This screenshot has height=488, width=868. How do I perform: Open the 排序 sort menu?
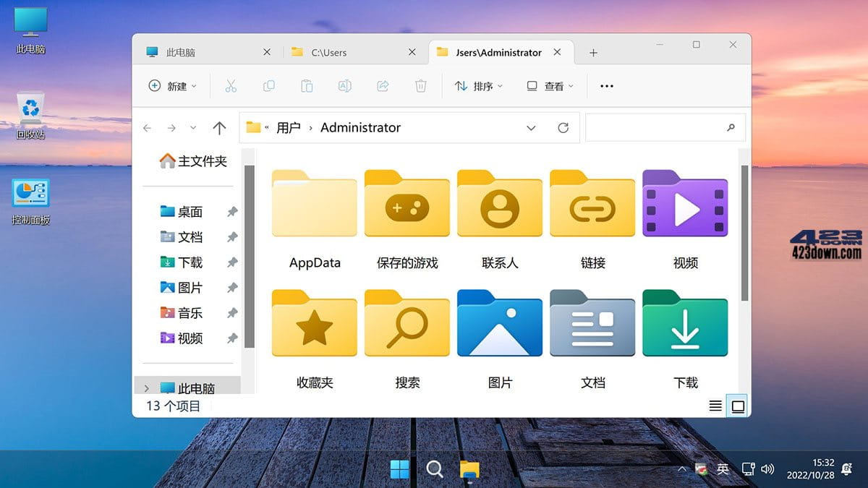[x=479, y=85]
